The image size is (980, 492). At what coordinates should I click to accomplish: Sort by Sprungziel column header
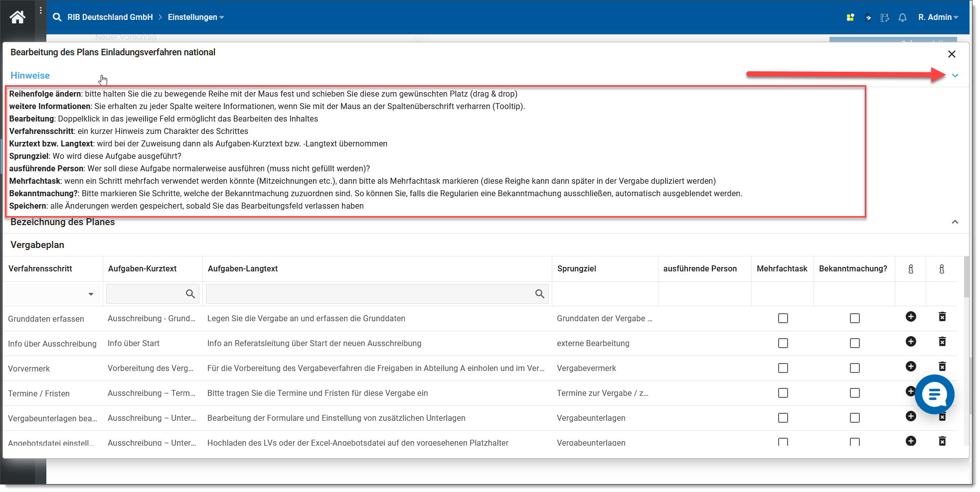click(x=577, y=269)
